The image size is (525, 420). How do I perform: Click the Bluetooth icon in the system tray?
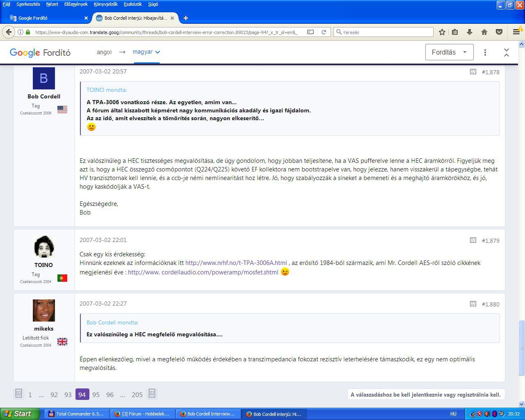[495, 414]
